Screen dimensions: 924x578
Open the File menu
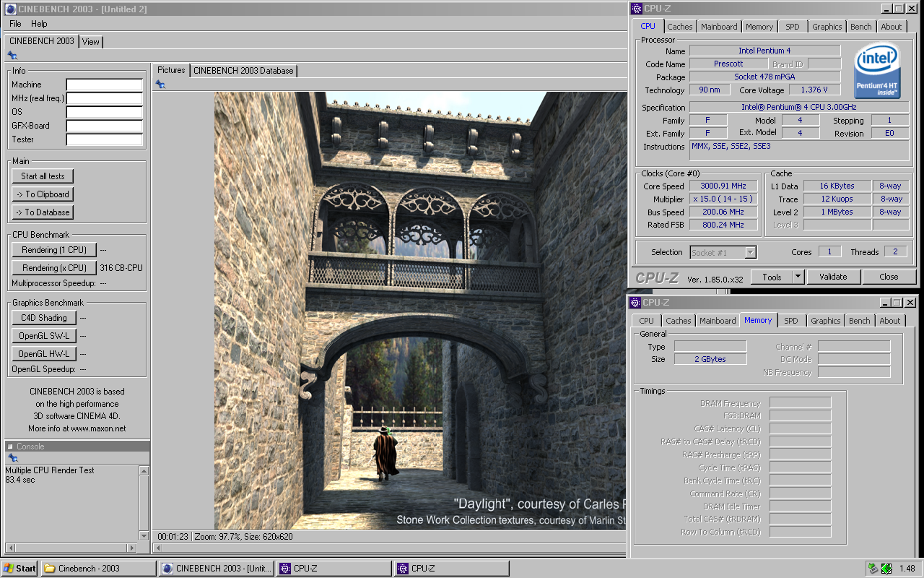[x=15, y=24]
